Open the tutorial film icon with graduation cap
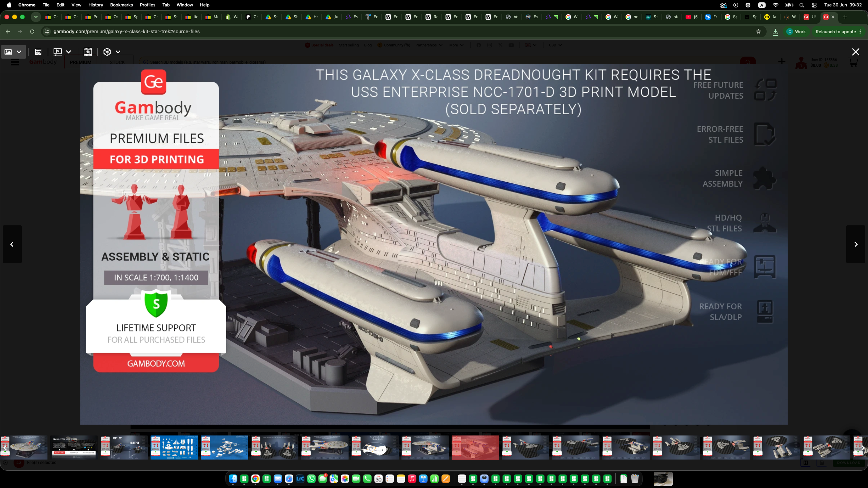The height and width of the screenshot is (488, 868). coord(88,52)
